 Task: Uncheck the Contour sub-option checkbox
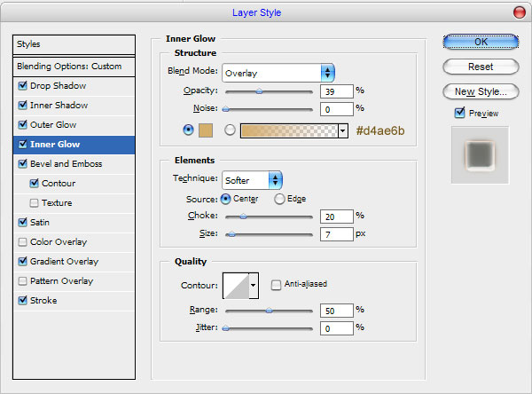(x=34, y=183)
